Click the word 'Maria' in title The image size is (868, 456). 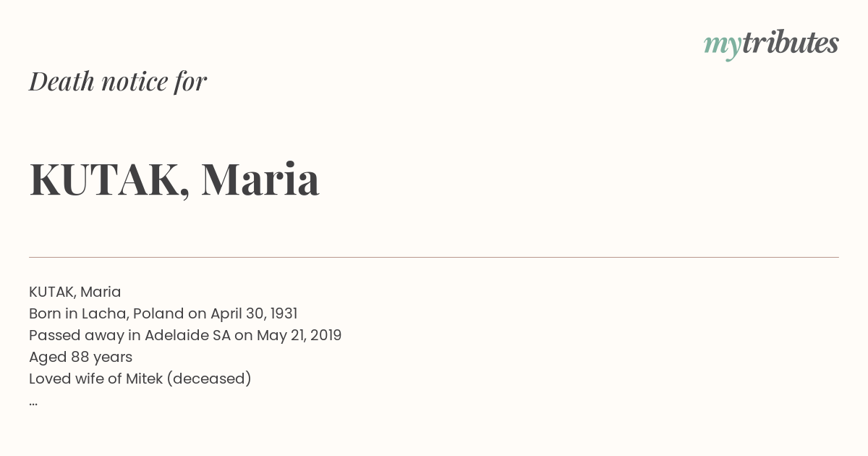click(x=260, y=180)
